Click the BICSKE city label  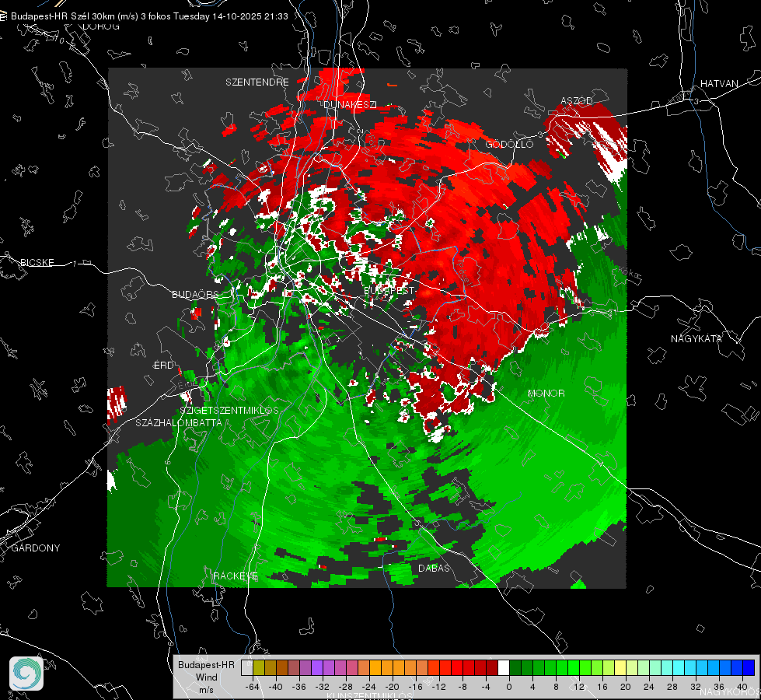[x=37, y=262]
